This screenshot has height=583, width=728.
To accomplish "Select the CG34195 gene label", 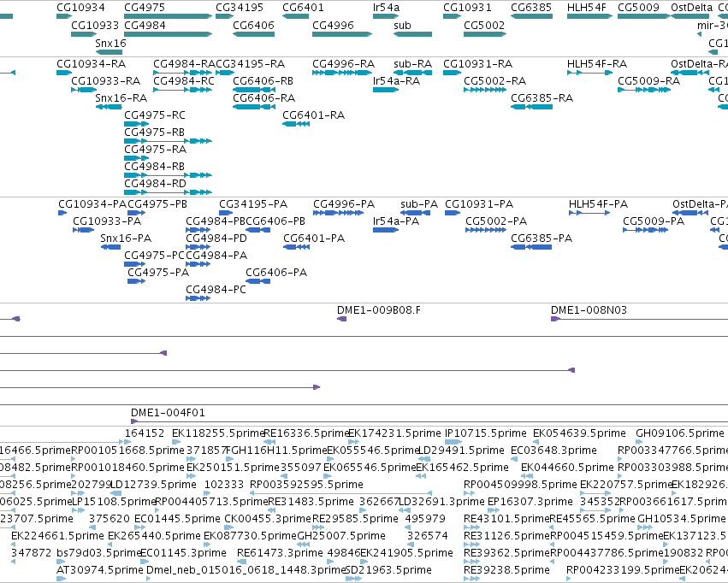I will 240,8.
